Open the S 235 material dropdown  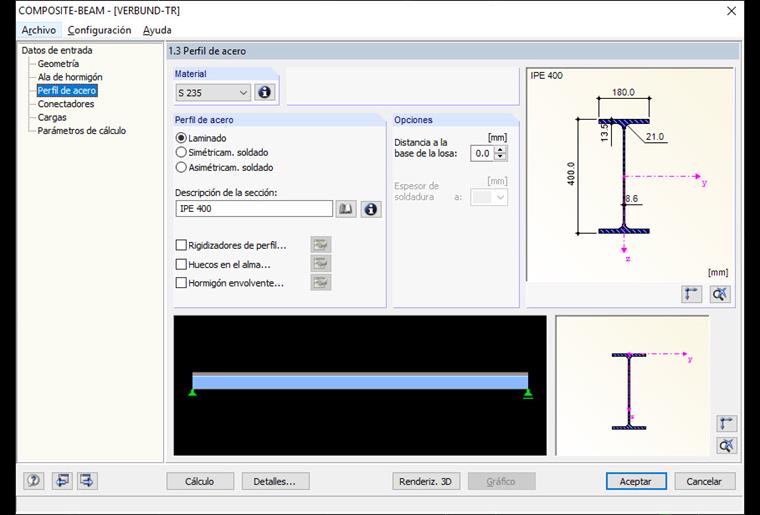point(213,93)
